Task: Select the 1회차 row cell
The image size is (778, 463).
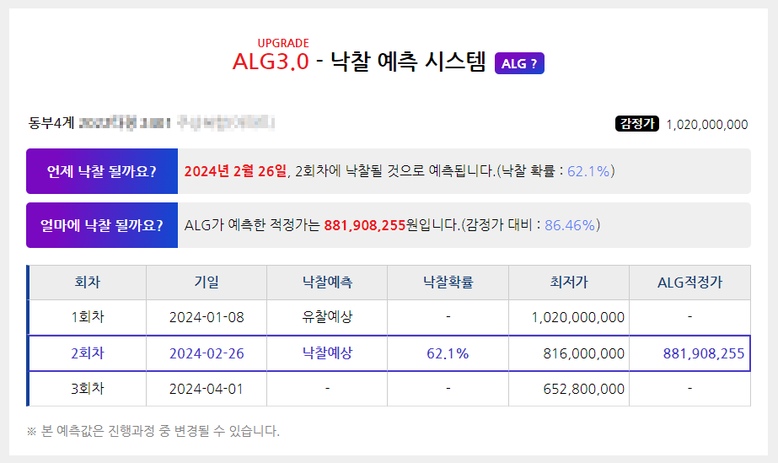Action: pyautogui.click(x=88, y=317)
